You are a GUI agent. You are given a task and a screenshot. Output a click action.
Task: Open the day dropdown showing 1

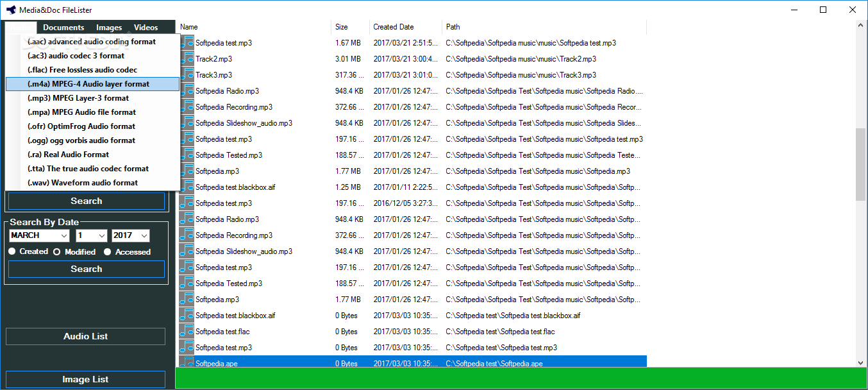click(92, 235)
